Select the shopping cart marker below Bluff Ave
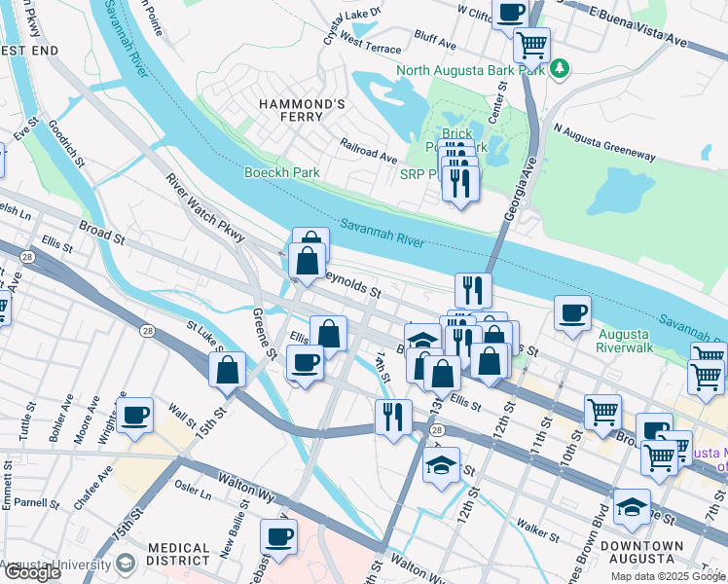728x584 pixels. [531, 49]
